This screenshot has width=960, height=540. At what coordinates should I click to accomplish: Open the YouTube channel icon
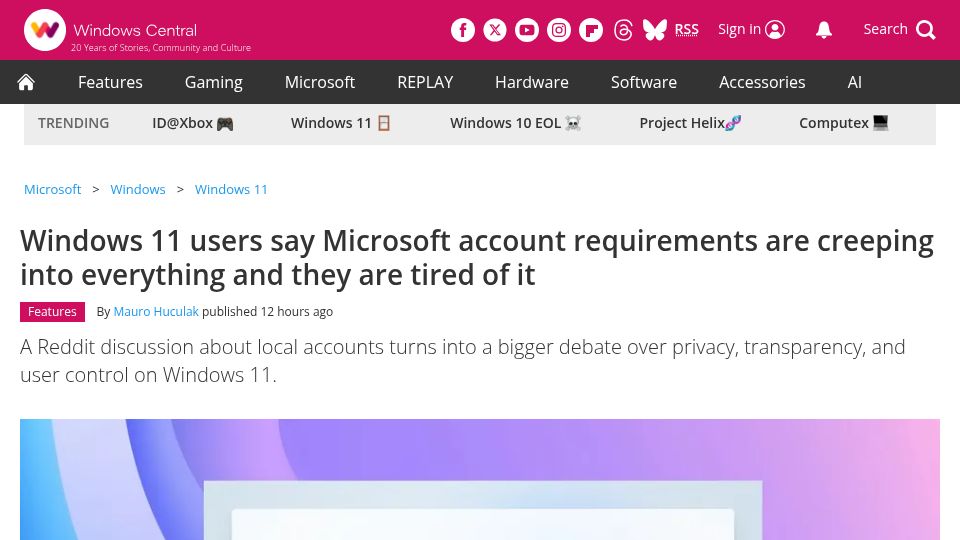tap(527, 30)
